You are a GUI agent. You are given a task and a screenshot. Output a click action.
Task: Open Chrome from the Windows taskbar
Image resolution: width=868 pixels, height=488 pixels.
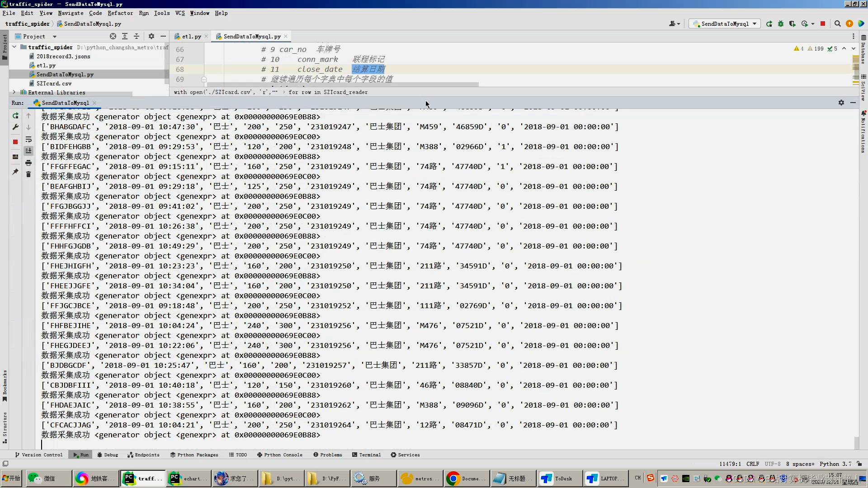coord(467,478)
